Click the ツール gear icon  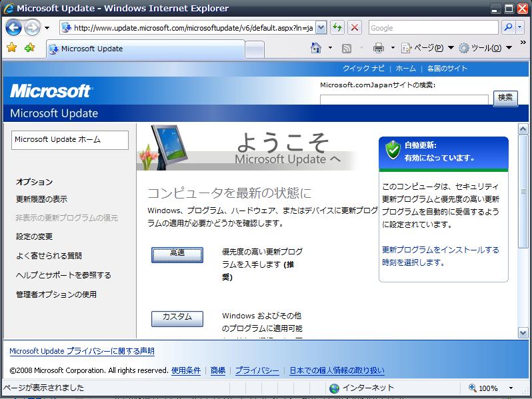click(464, 48)
